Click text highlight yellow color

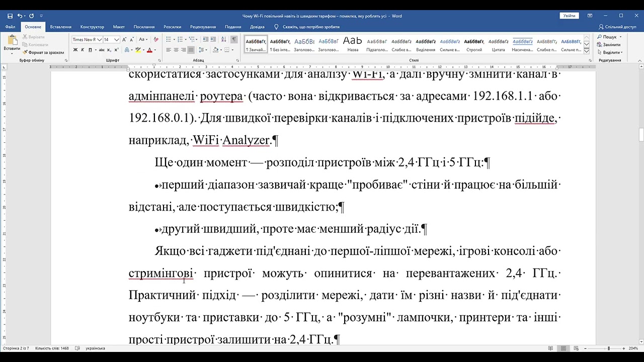click(137, 50)
